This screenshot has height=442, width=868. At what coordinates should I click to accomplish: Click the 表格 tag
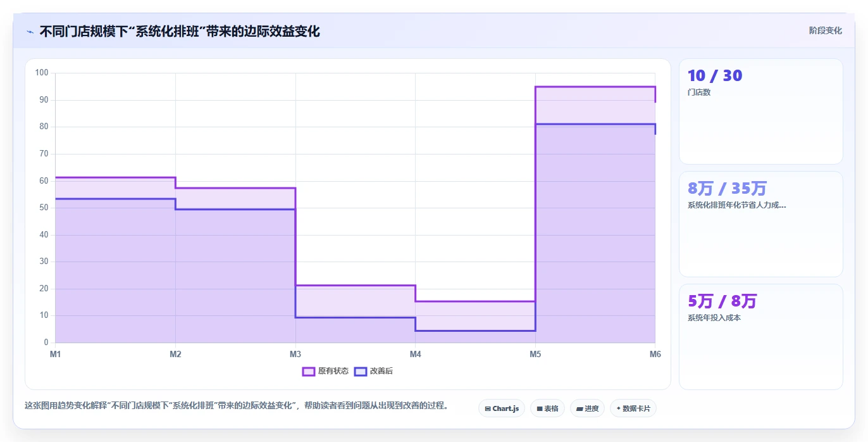click(547, 408)
